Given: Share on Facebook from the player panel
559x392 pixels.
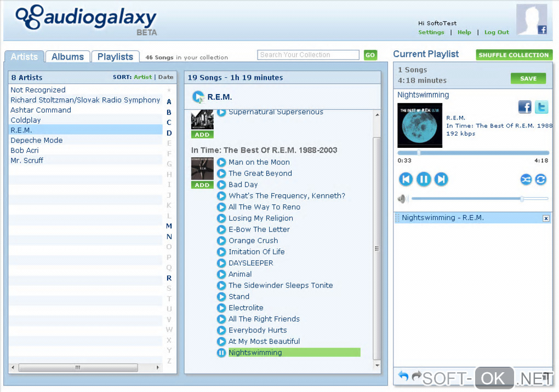Looking at the screenshot, I should pos(525,107).
